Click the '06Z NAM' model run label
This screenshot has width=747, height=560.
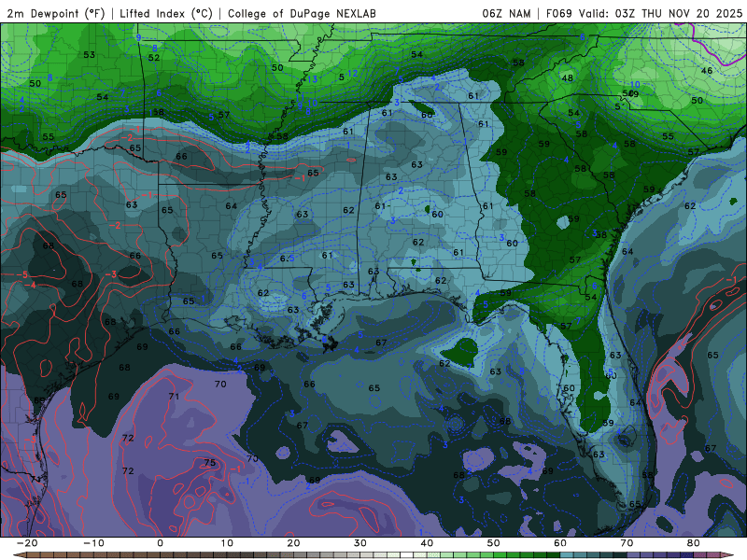(x=506, y=13)
